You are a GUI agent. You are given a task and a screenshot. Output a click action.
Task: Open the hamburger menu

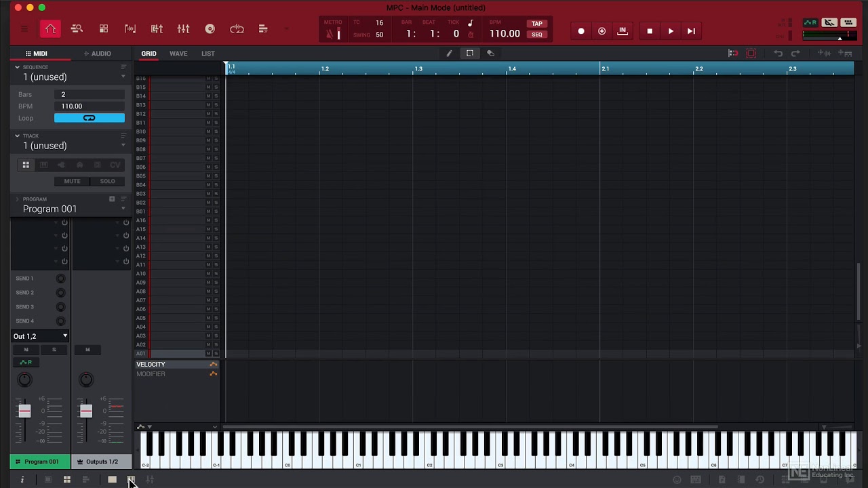(24, 29)
